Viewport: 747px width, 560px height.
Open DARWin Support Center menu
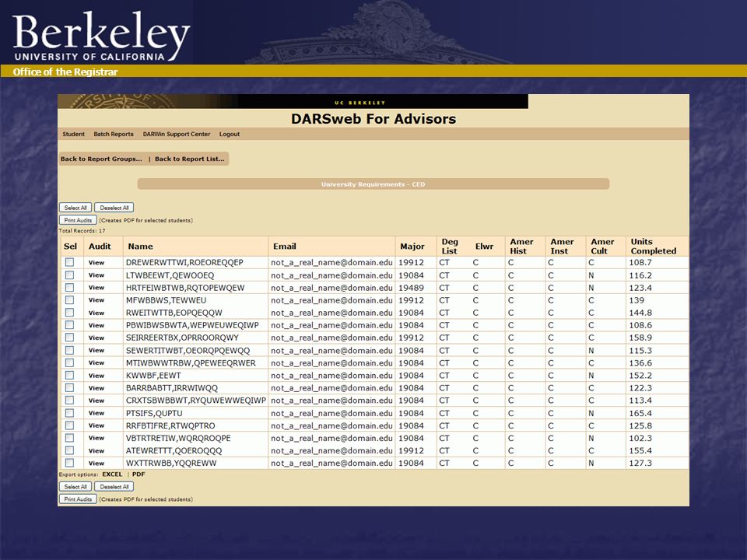point(177,135)
